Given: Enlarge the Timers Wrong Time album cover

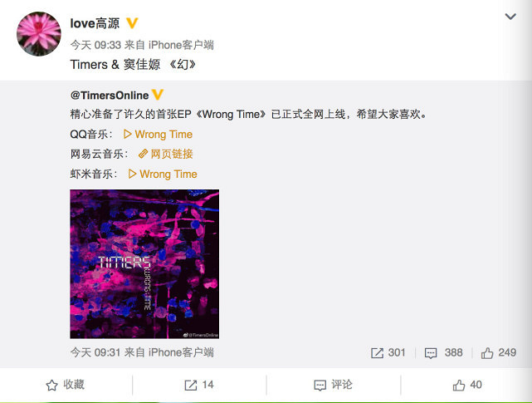Looking at the screenshot, I should [x=144, y=264].
